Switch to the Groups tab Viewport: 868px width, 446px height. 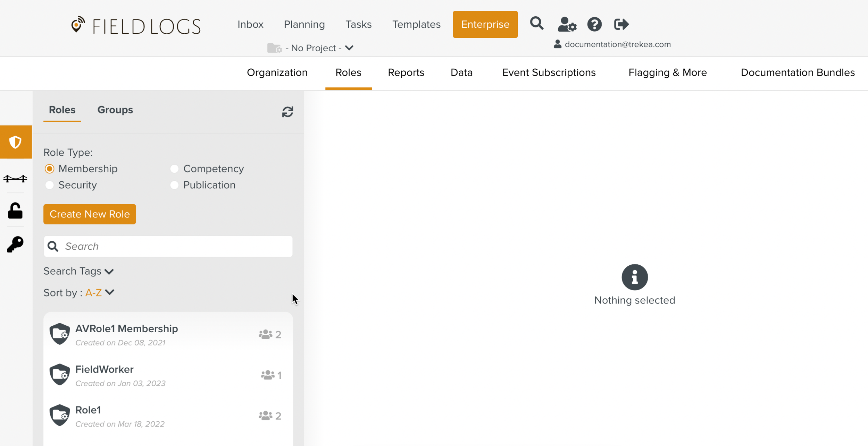point(115,110)
